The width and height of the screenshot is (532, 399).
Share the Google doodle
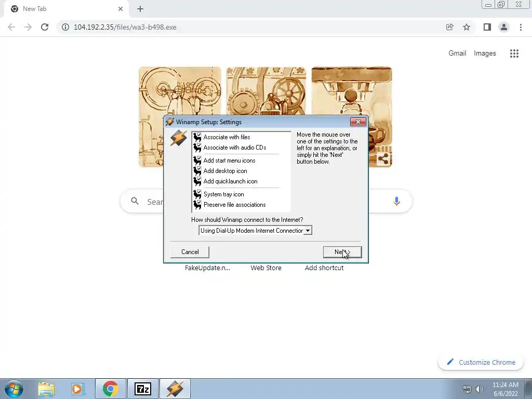click(x=383, y=159)
